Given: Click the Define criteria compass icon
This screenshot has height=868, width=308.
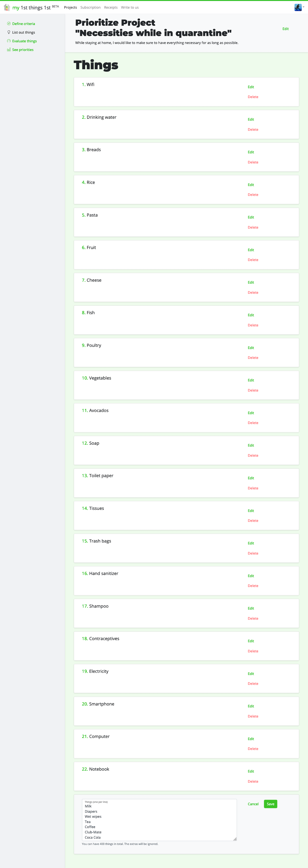Looking at the screenshot, I should click(x=9, y=24).
